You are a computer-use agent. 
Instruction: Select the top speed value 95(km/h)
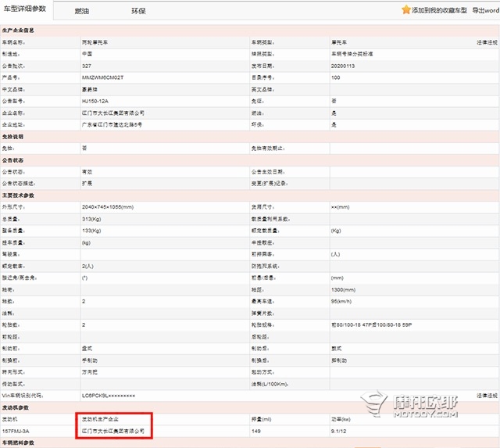tap(341, 301)
